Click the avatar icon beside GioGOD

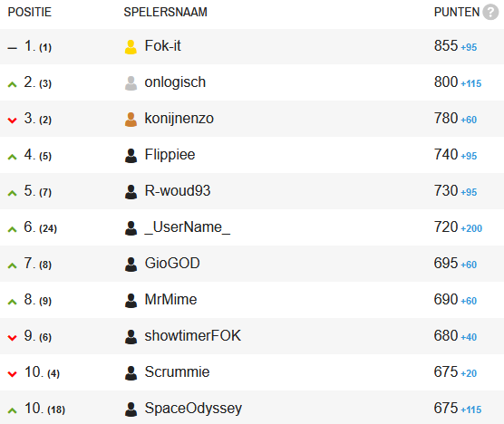(131, 265)
